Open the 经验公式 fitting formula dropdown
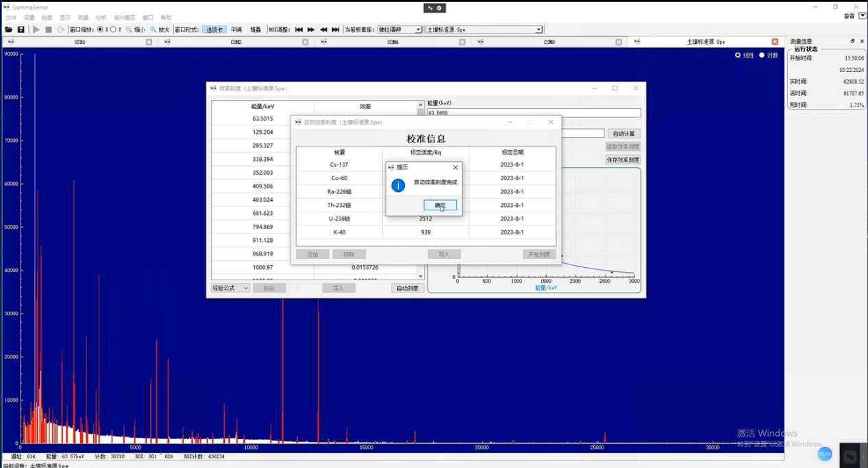Viewport: 868px width, 468px height. [x=230, y=288]
